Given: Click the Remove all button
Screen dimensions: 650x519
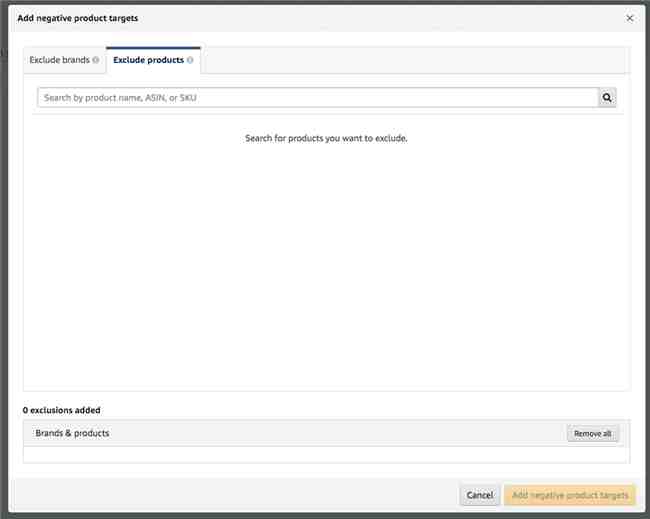Looking at the screenshot, I should click(x=592, y=434).
